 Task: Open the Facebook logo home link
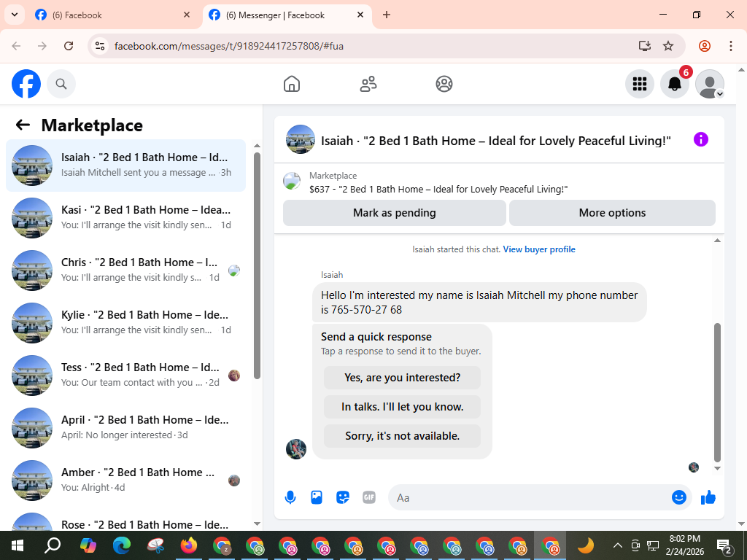click(x=26, y=84)
